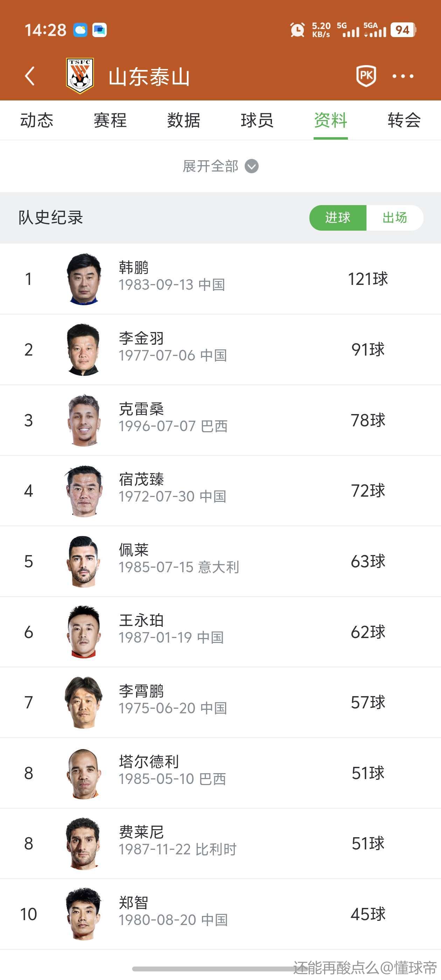The image size is (441, 980).
Task: Open player 韩鹏's name link
Action: [134, 267]
